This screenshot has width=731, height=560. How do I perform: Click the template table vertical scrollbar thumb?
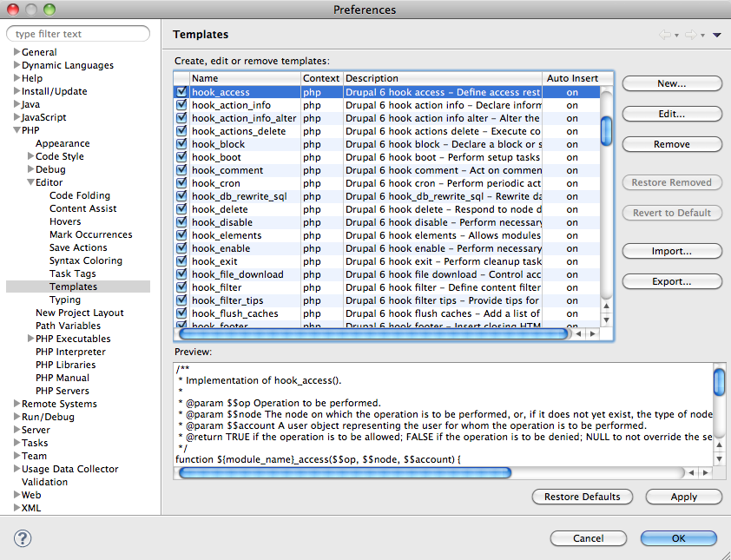click(x=606, y=130)
